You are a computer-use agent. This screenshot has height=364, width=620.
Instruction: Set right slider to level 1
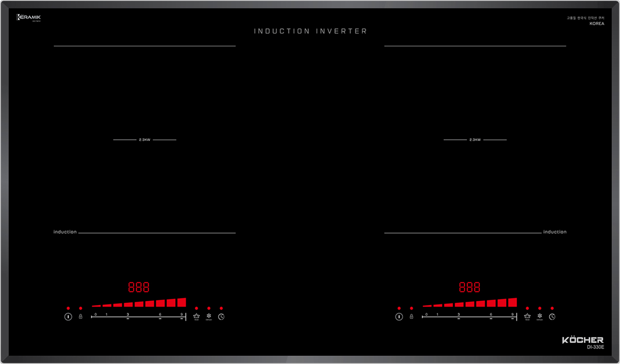point(437,317)
